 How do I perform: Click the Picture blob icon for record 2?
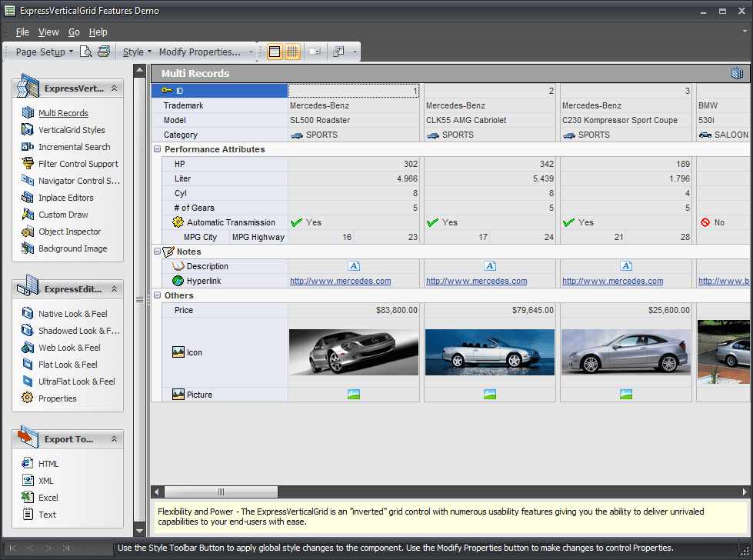[490, 395]
